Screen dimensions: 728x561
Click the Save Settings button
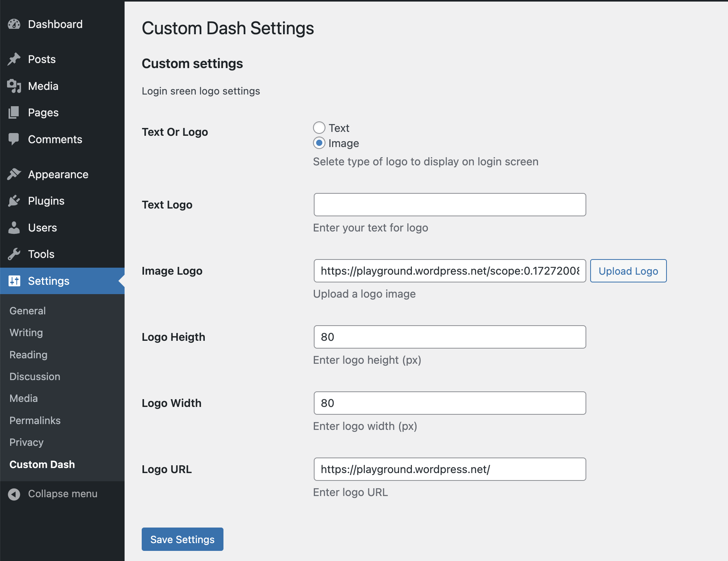click(x=183, y=539)
